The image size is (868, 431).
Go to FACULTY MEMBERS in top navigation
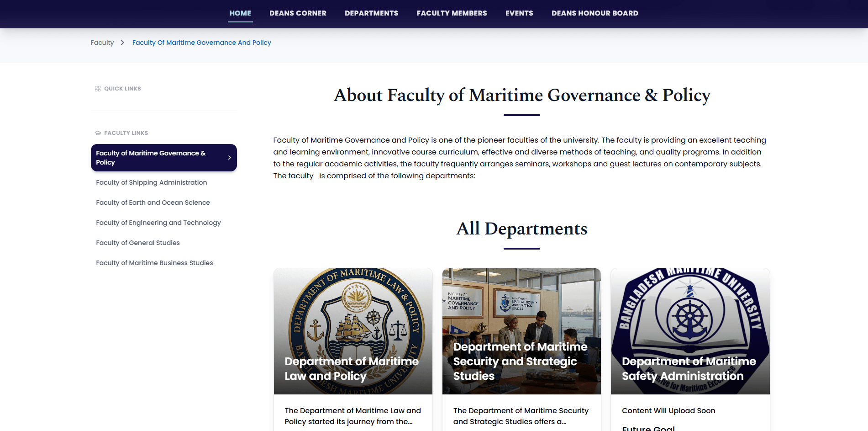click(452, 13)
